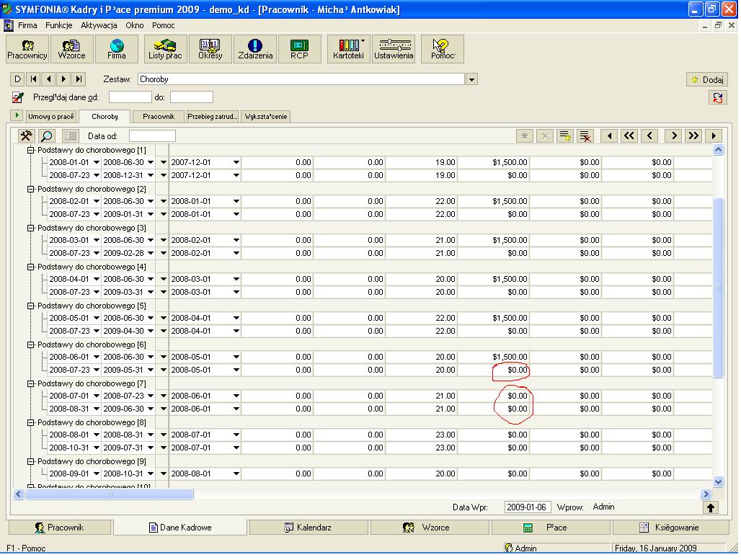
Task: Open the Funkcje menu
Action: pyautogui.click(x=58, y=25)
